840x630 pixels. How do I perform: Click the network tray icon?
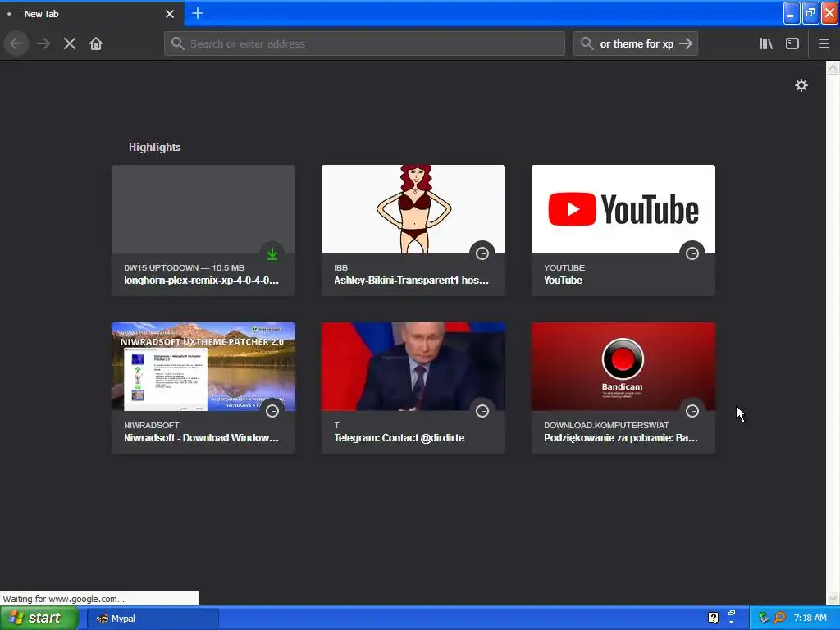point(764,619)
